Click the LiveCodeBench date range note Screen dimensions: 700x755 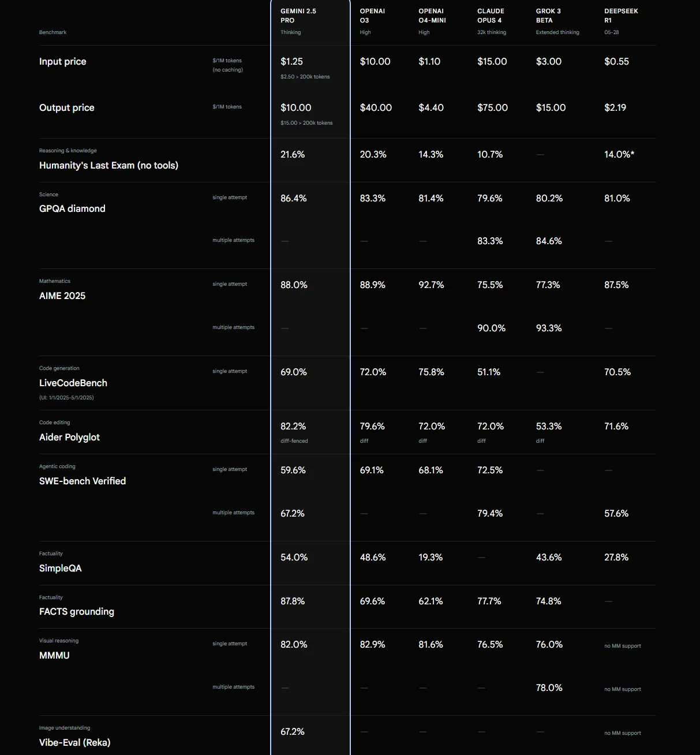tap(66, 398)
